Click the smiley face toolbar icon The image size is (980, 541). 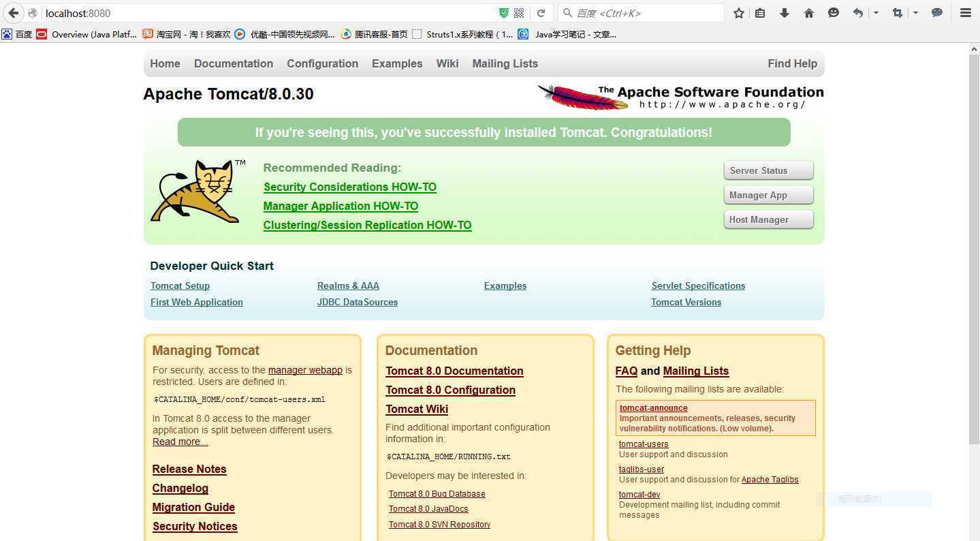(834, 13)
